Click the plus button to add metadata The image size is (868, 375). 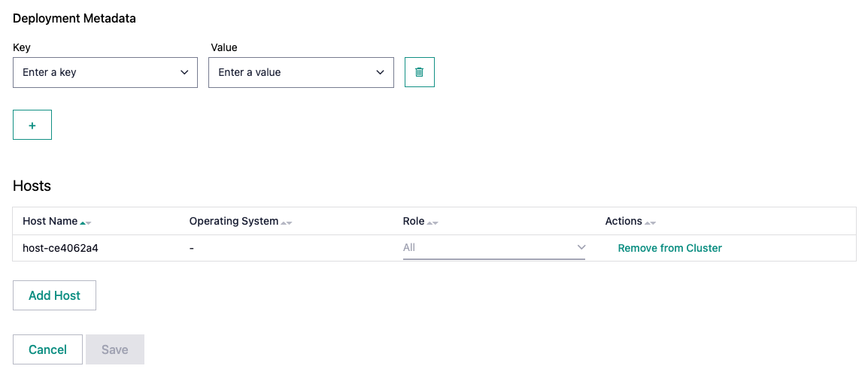(x=32, y=126)
